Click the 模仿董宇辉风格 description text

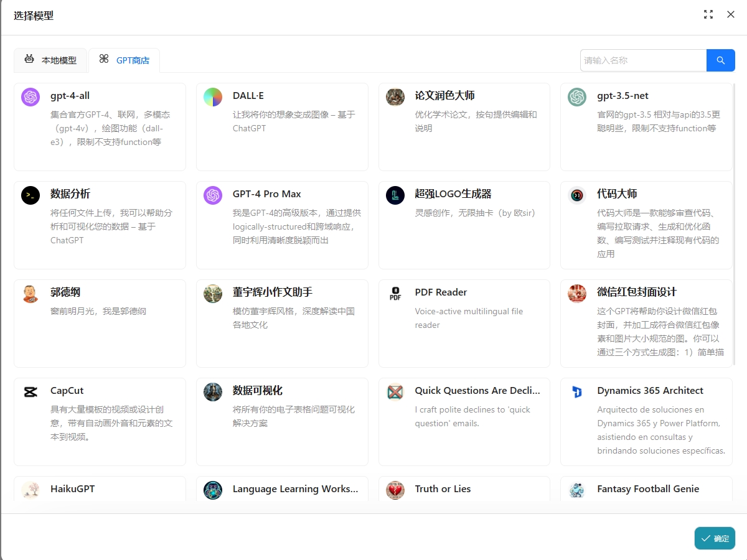point(294,318)
